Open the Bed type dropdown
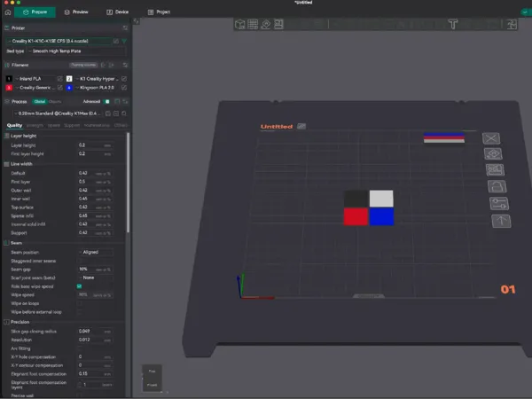This screenshot has width=532, height=399. (x=76, y=51)
